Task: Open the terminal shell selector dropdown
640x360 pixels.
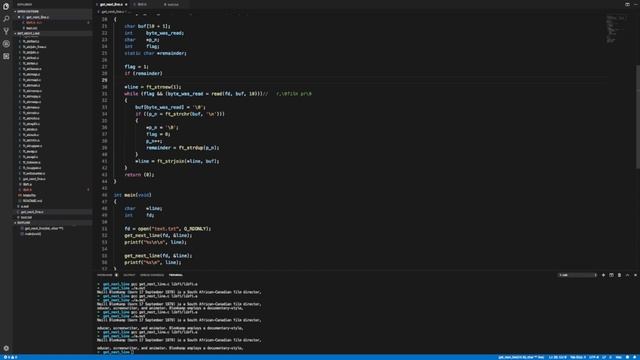Action: 577,275
